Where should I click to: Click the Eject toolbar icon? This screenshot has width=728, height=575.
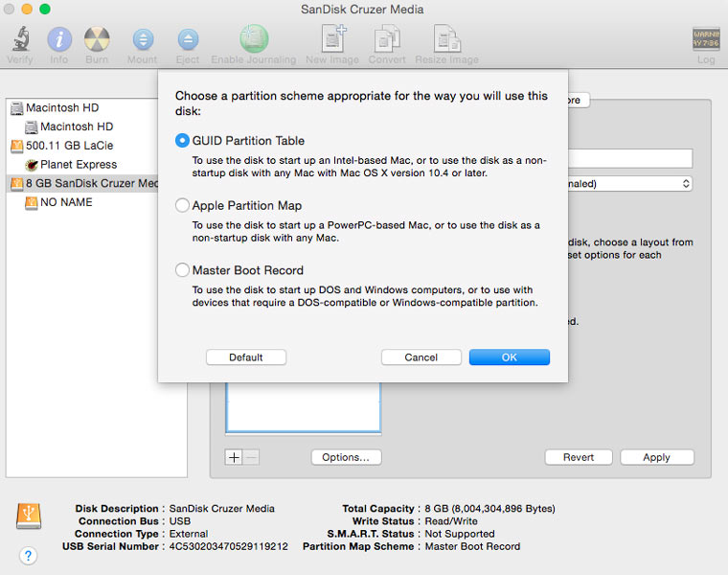(188, 39)
